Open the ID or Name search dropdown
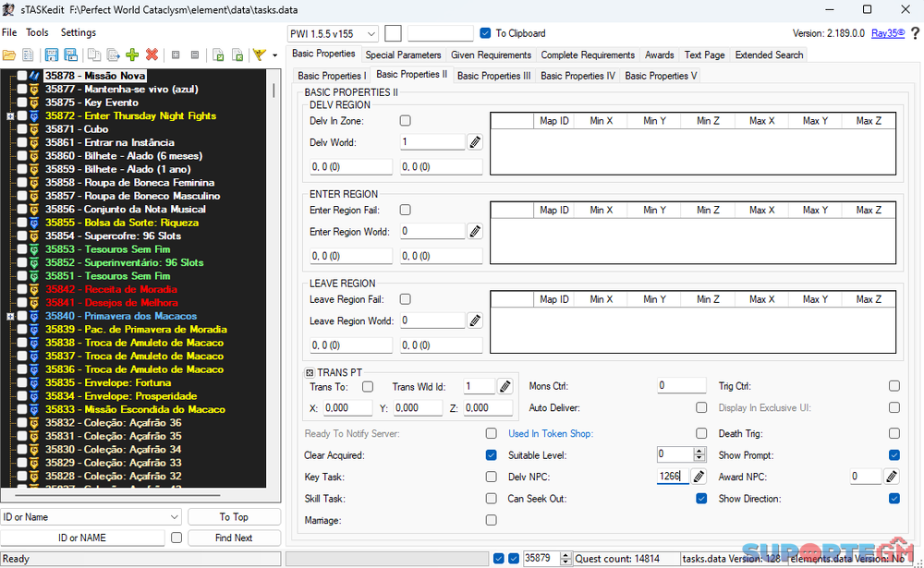 91,517
